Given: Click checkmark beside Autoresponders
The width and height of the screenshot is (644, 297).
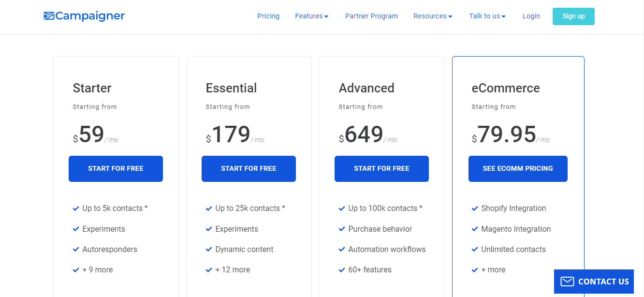Looking at the screenshot, I should click(x=76, y=250).
